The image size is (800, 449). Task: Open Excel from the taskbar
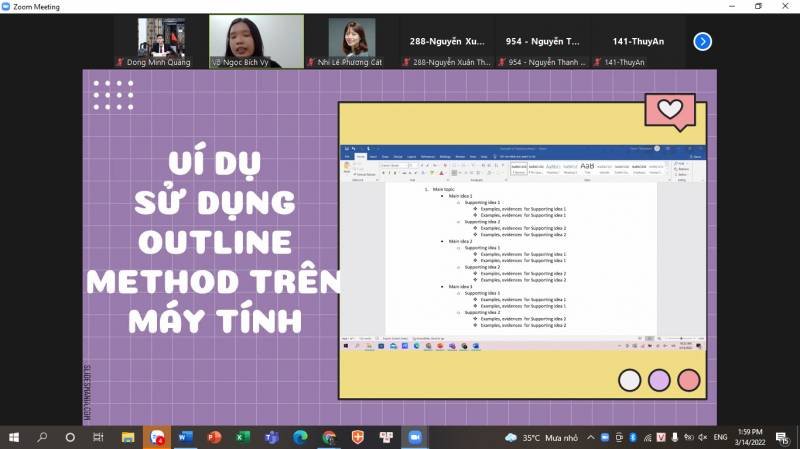(242, 437)
